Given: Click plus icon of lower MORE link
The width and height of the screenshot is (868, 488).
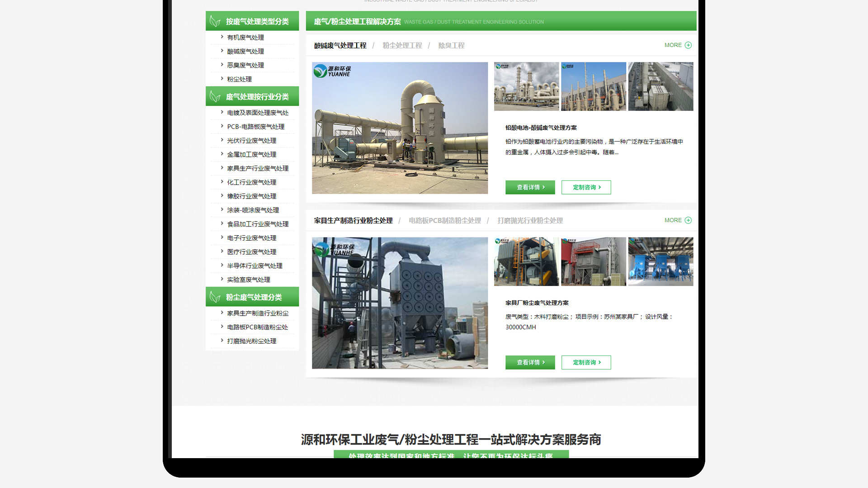Looking at the screenshot, I should click(x=688, y=220).
